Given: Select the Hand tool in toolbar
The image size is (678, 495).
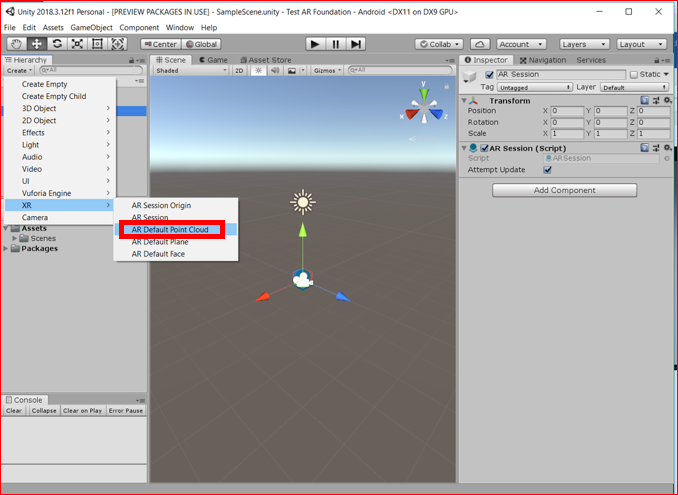Looking at the screenshot, I should [x=16, y=44].
